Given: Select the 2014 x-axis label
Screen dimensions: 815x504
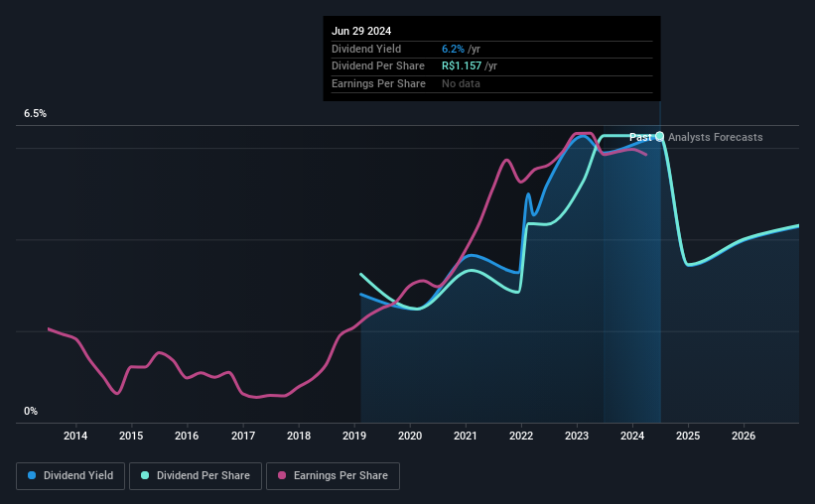Looking at the screenshot, I should pyautogui.click(x=75, y=436).
